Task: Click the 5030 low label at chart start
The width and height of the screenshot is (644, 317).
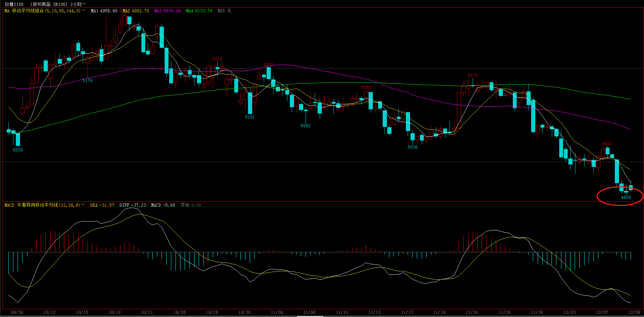Action: [18, 150]
